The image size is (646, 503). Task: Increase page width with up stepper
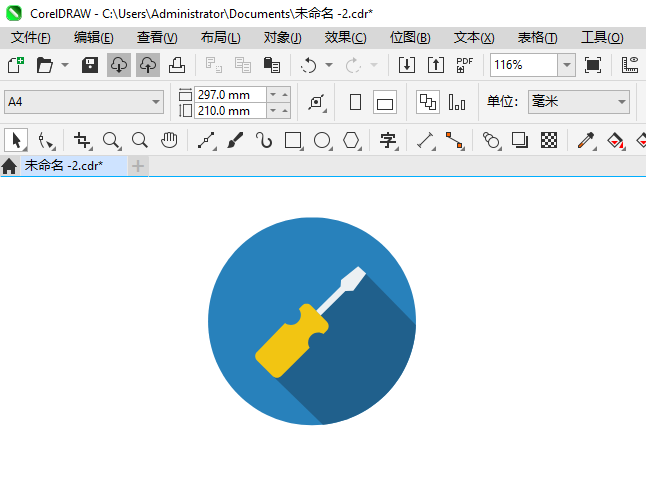tap(285, 95)
